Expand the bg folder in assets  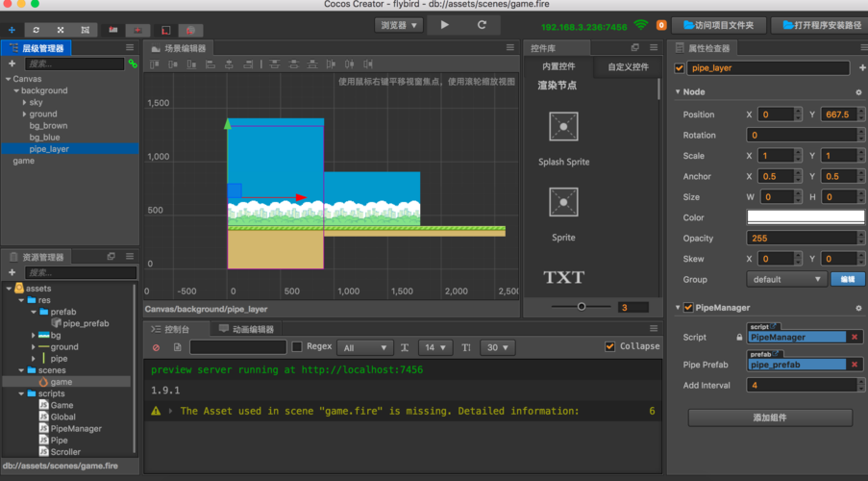34,336
